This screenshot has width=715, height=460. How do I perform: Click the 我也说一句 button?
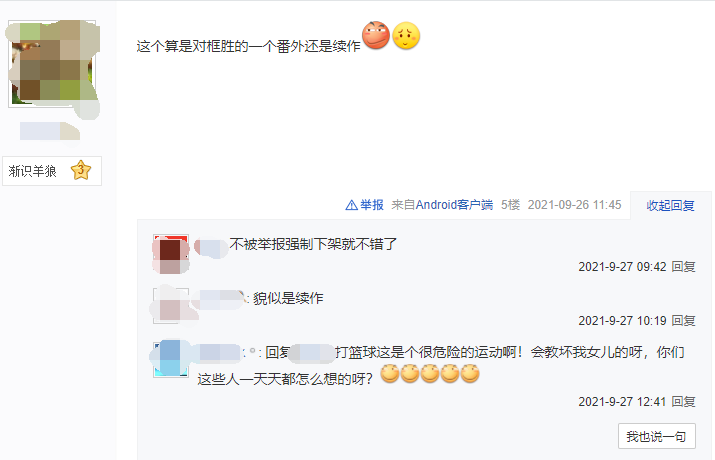point(657,436)
